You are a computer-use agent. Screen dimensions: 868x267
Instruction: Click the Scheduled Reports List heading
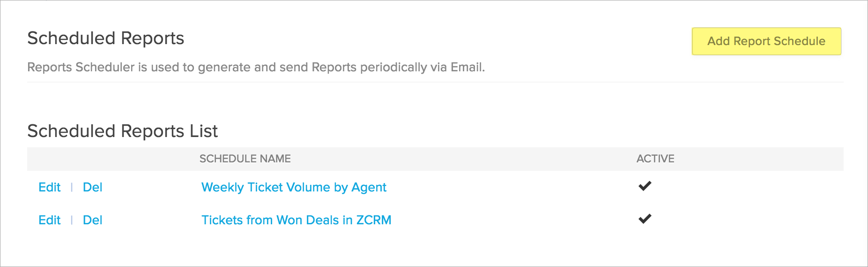tap(123, 131)
